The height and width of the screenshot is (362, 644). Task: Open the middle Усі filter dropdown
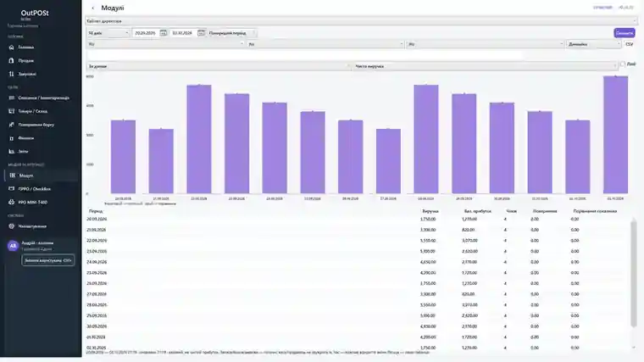pos(325,44)
